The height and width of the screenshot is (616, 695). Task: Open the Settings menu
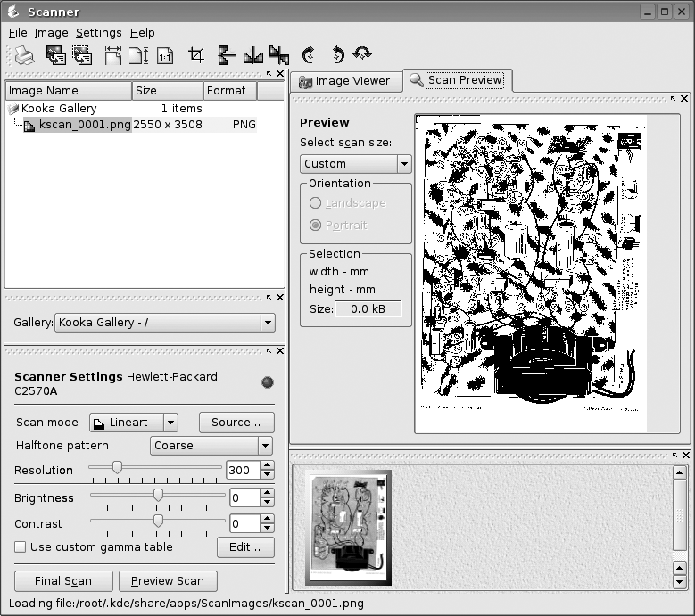coord(98,33)
